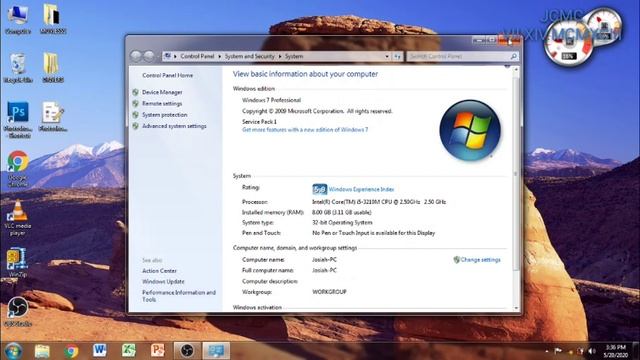Open Performance Information and Tools
This screenshot has height=360, width=640.
click(x=179, y=296)
